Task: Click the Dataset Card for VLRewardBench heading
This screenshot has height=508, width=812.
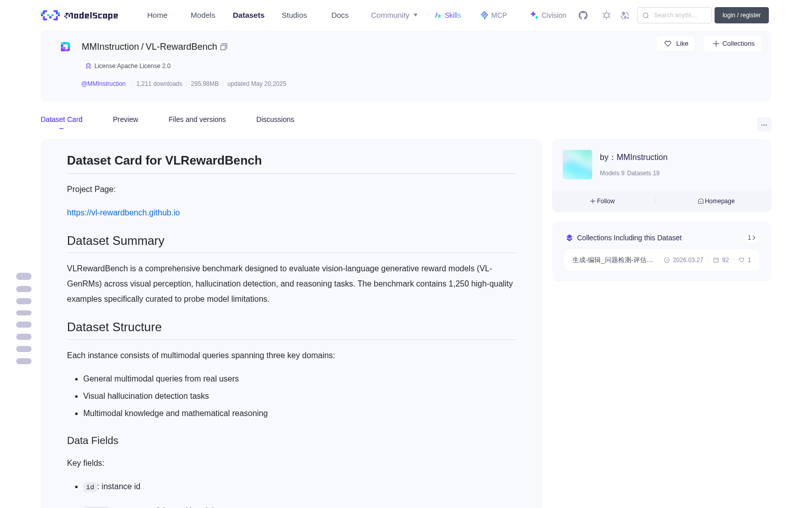Action: coord(164,161)
